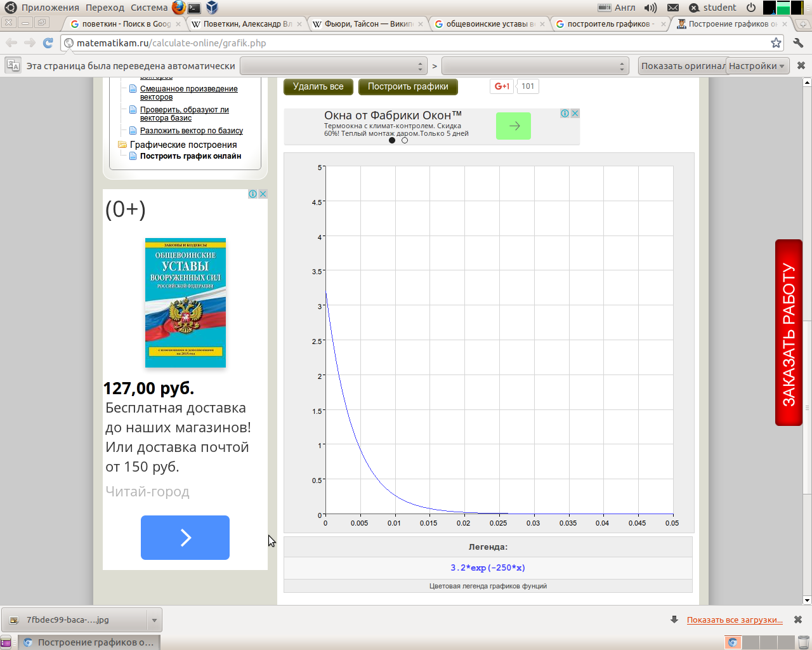Open the Разложить вектор по базису link

click(191, 131)
